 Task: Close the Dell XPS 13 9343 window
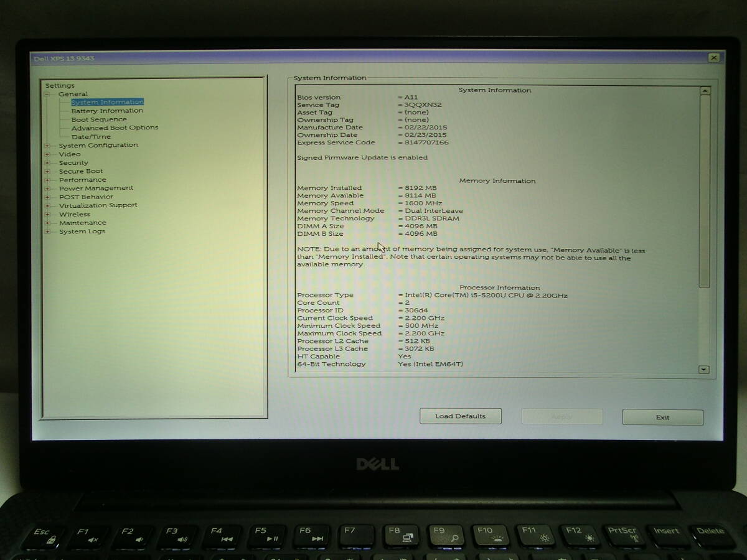(714, 58)
